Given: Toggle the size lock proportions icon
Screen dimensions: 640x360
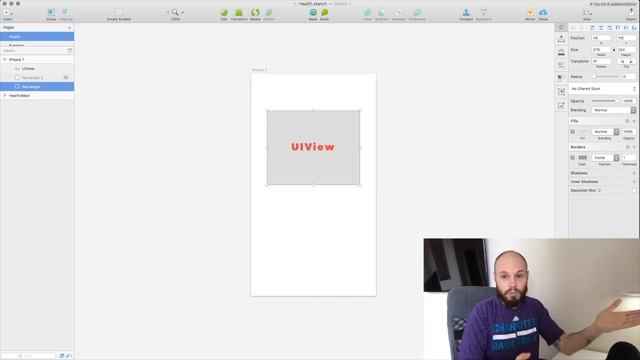Looking at the screenshot, I should tap(614, 49).
